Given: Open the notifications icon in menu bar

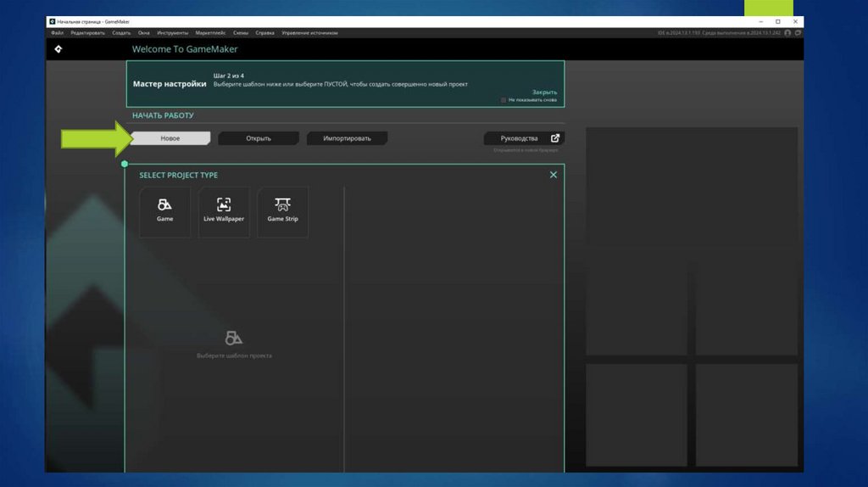Looking at the screenshot, I should point(798,33).
